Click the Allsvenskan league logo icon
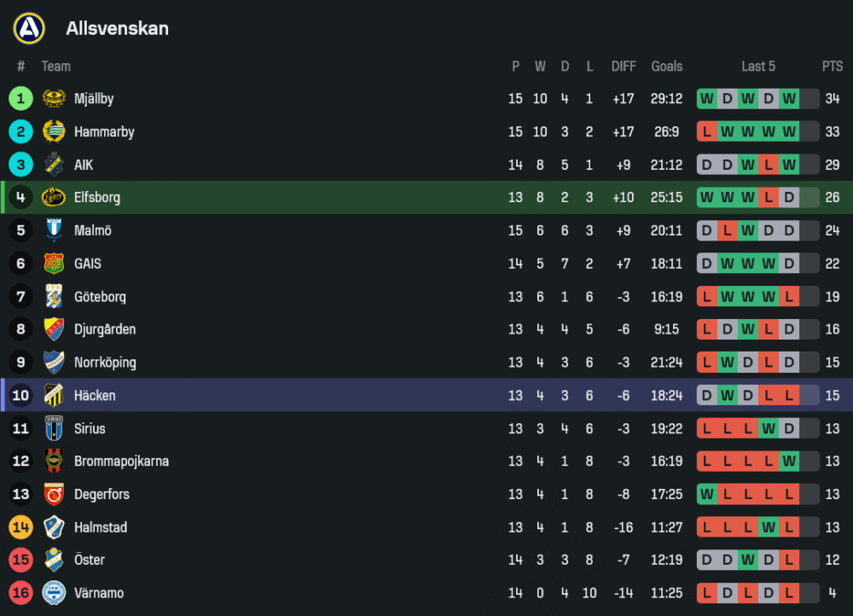Viewport: 853px width, 616px height. (29, 28)
